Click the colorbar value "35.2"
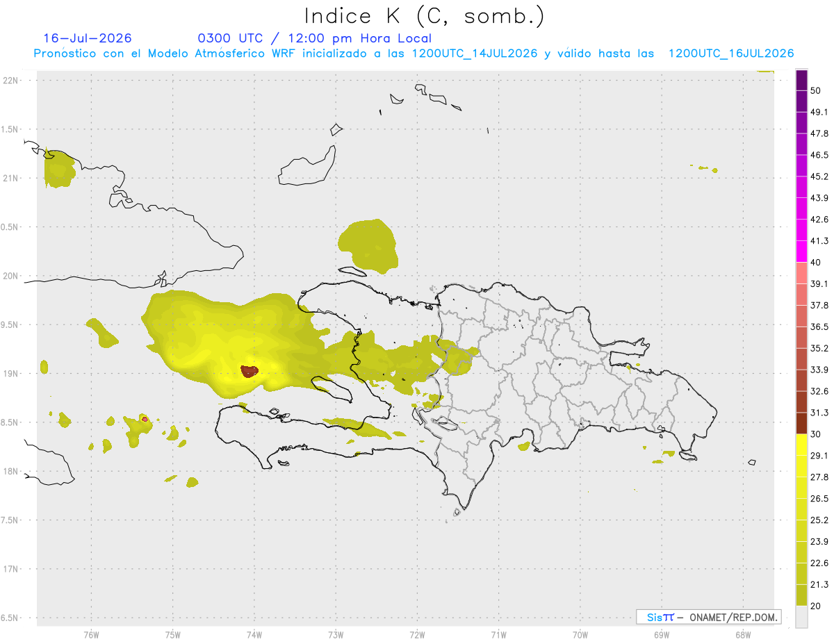This screenshot has width=834, height=644. (x=819, y=349)
